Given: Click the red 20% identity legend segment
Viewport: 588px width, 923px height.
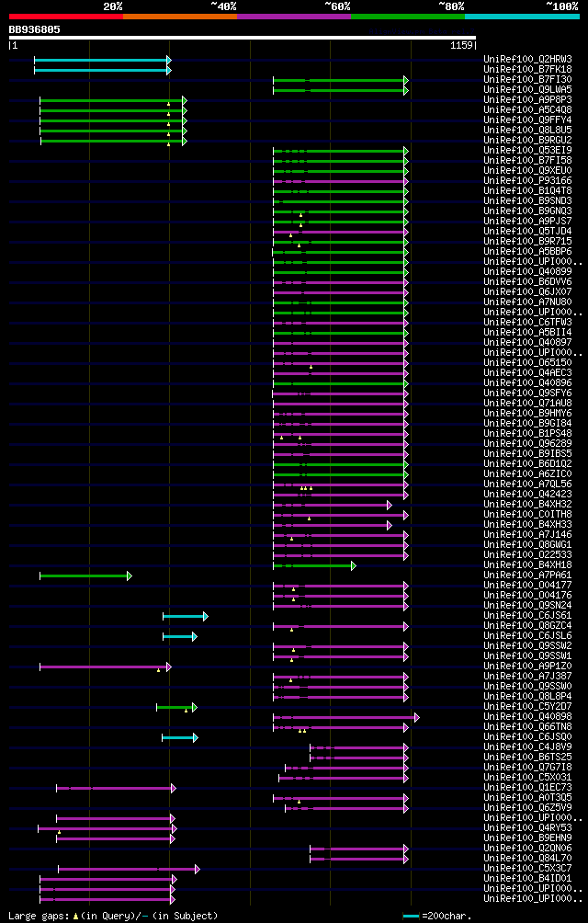Looking at the screenshot, I should coord(66,17).
